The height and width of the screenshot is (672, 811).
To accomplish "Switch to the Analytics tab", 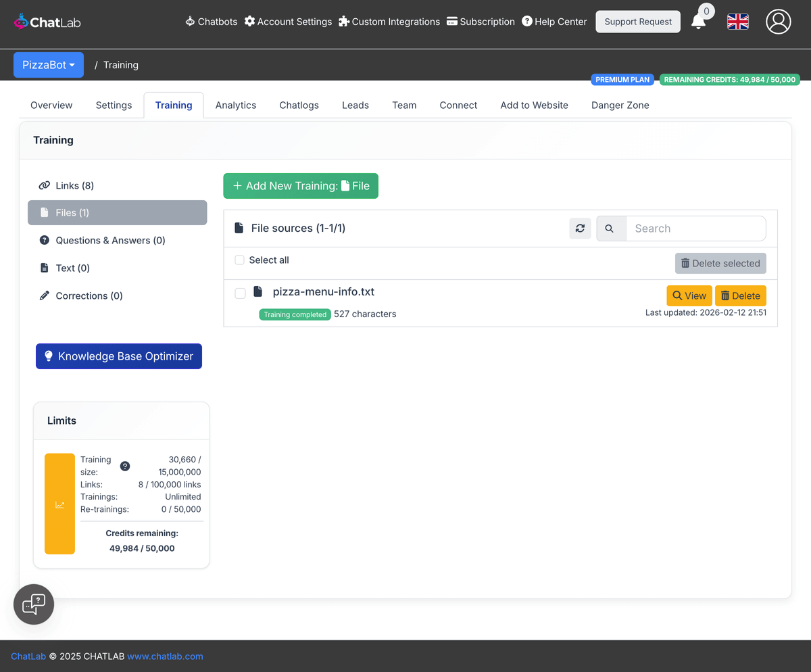I will 236,105.
